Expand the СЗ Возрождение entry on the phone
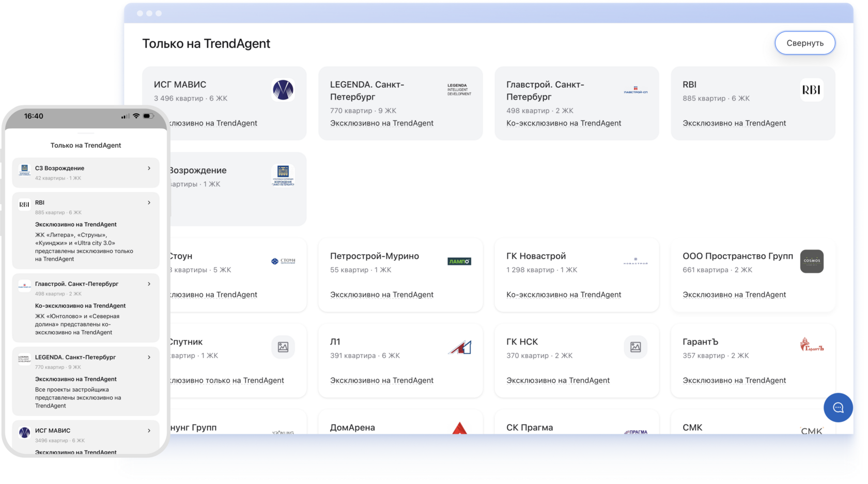Viewport: 868px width, 484px height. tap(149, 168)
